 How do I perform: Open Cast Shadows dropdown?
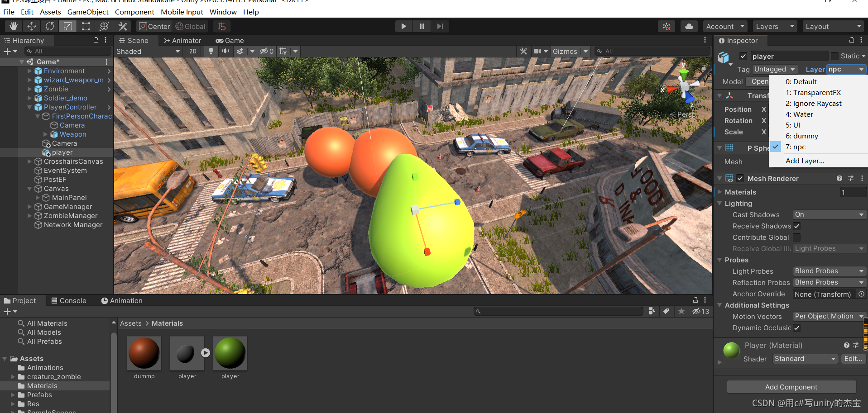pos(830,214)
